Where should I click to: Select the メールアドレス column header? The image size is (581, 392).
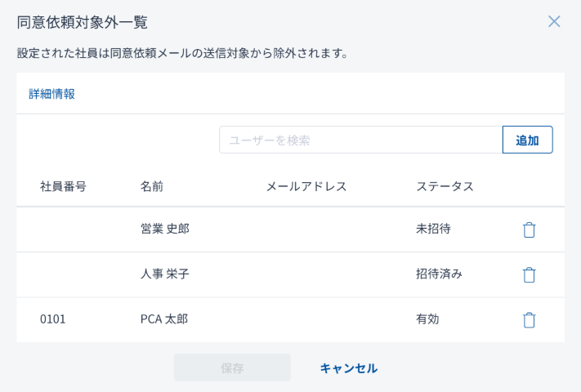coord(306,186)
